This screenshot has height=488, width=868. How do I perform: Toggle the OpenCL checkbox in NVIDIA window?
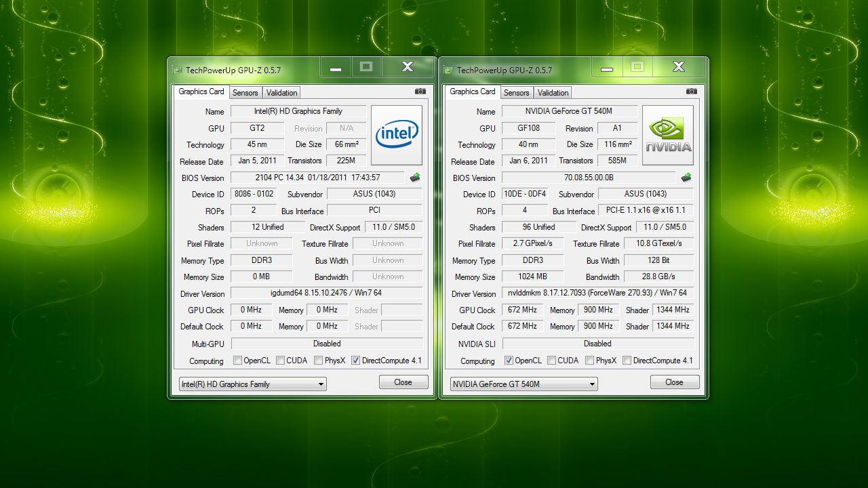[x=509, y=361]
